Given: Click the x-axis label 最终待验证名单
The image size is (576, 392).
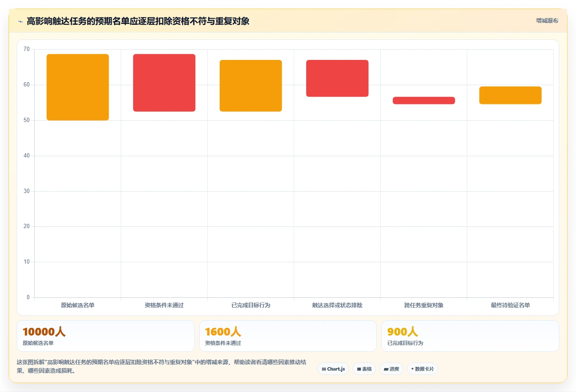Looking at the screenshot, I should pos(510,305).
